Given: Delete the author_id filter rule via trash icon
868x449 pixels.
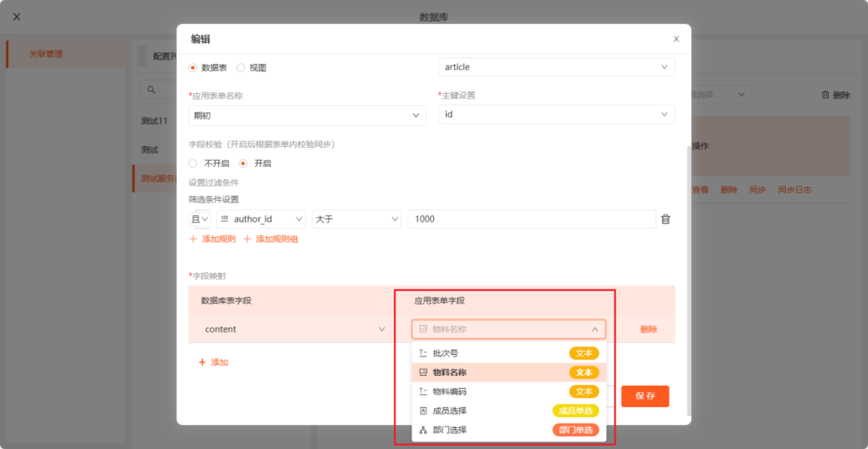Looking at the screenshot, I should (666, 219).
